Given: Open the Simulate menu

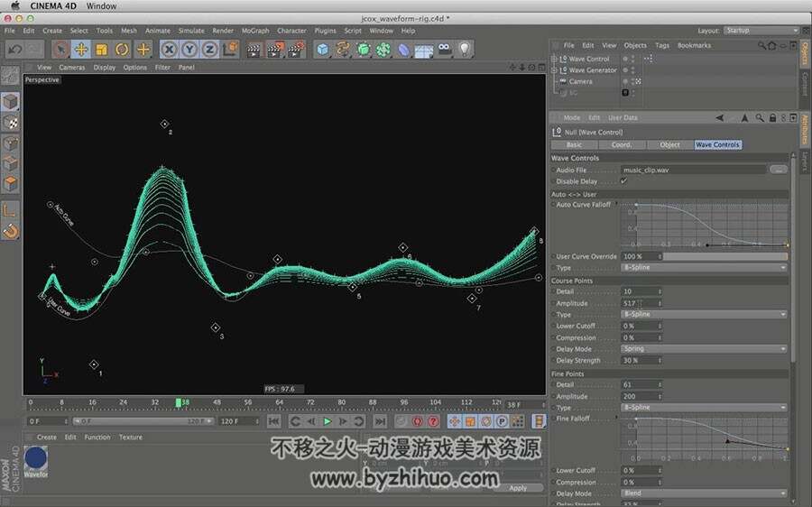Looking at the screenshot, I should [x=191, y=31].
